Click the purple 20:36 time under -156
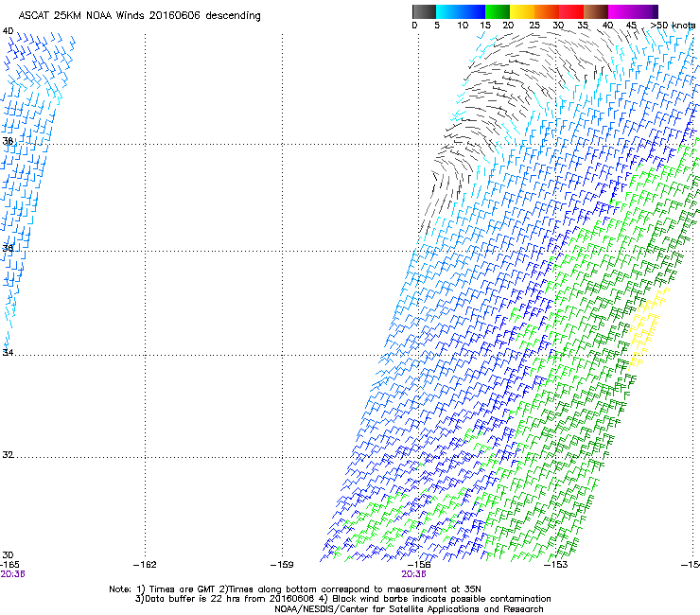This screenshot has height=615, width=700. pyautogui.click(x=413, y=574)
